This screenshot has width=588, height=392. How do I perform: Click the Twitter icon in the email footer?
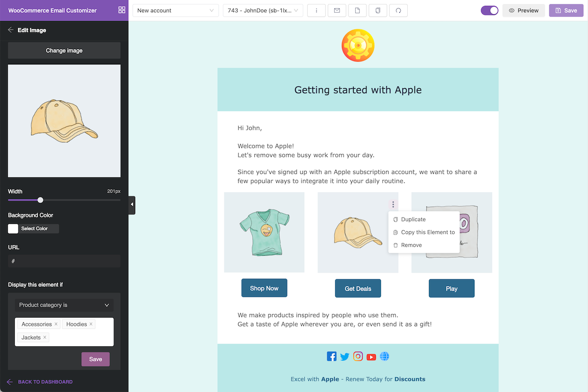(345, 357)
